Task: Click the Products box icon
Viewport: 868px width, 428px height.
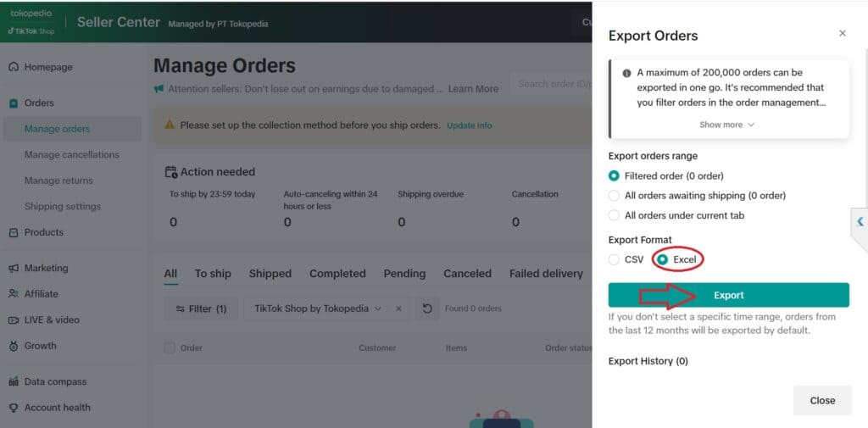Action: [14, 232]
